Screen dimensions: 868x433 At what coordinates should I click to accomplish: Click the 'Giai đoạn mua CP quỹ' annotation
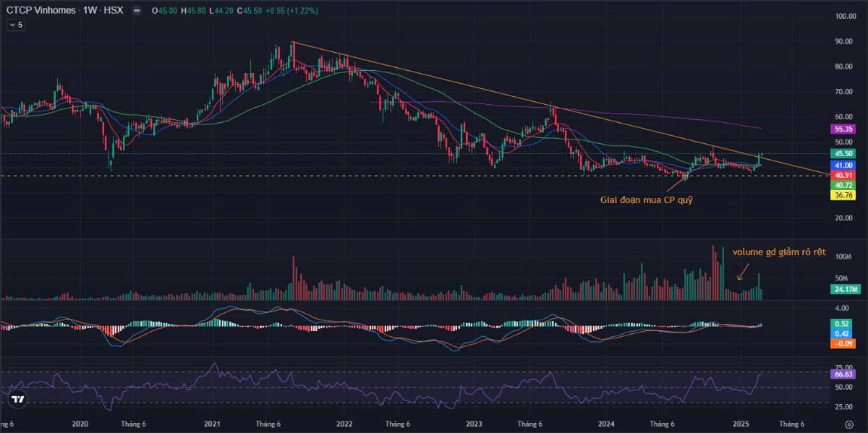646,200
